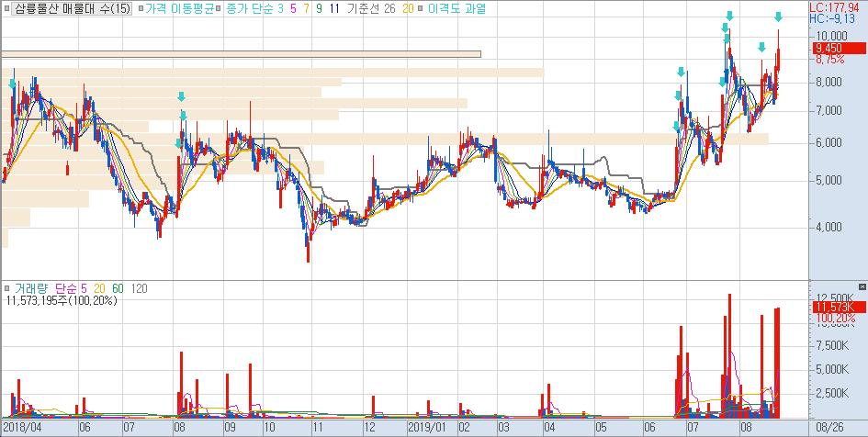Click the gray volume 120 average legend

[x=140, y=289]
